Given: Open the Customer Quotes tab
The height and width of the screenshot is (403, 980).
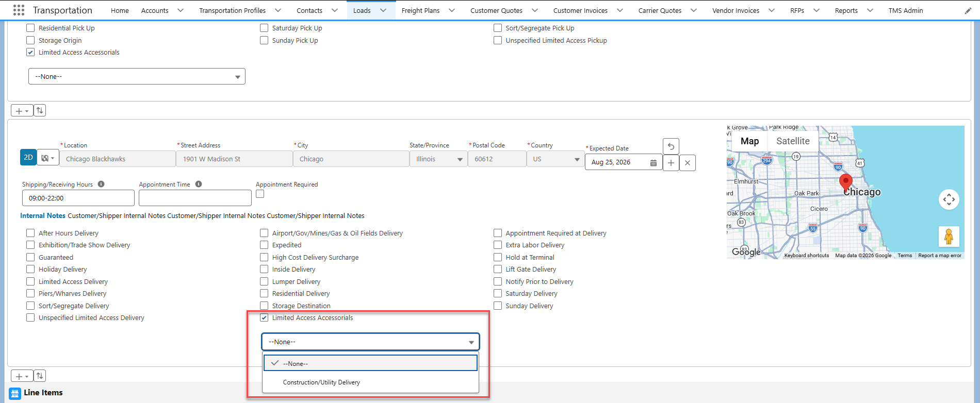Looking at the screenshot, I should (x=496, y=10).
